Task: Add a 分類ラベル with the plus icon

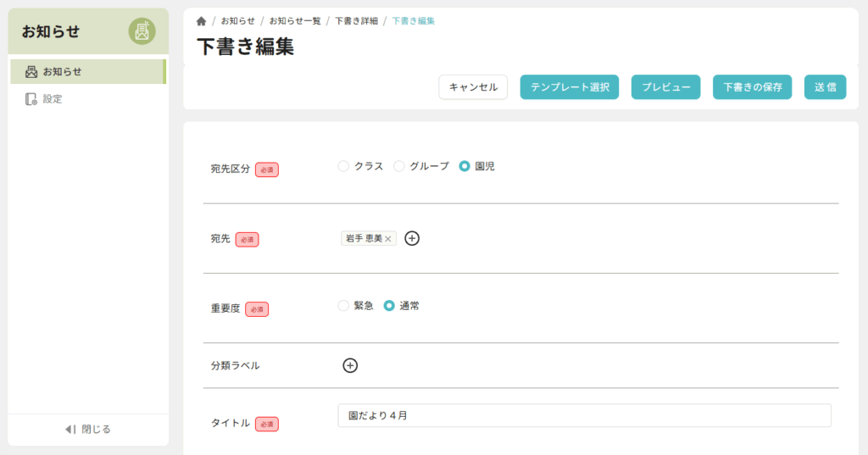Action: (x=350, y=365)
